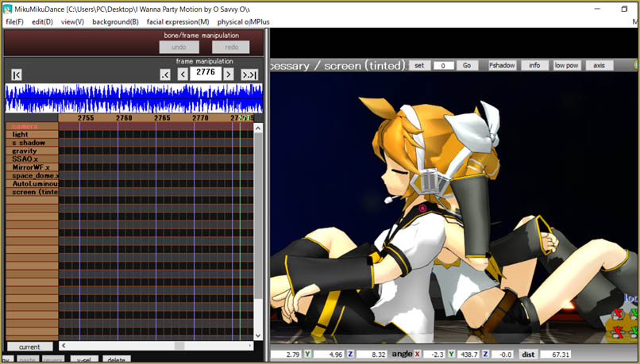
Task: Toggle the low pow button
Action: click(x=566, y=65)
